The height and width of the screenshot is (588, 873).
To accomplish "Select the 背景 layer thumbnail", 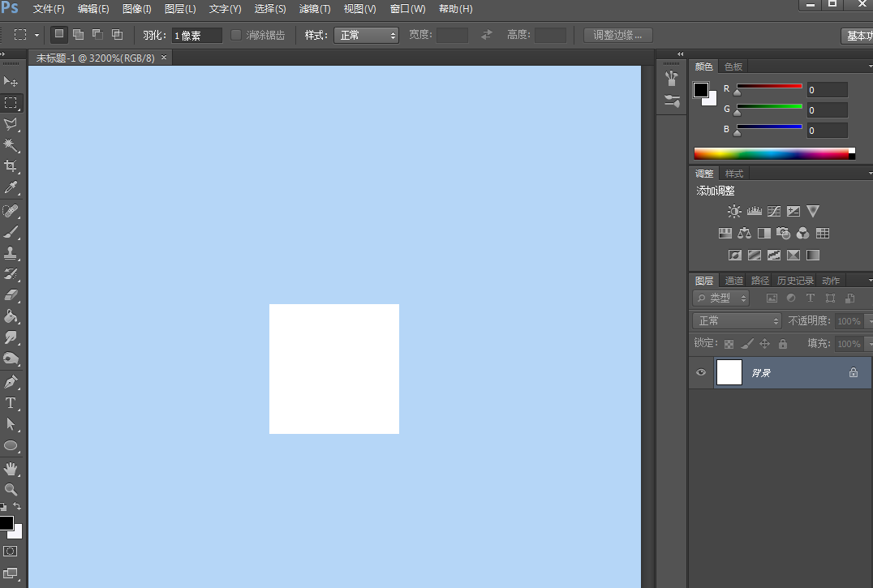I will (x=729, y=372).
